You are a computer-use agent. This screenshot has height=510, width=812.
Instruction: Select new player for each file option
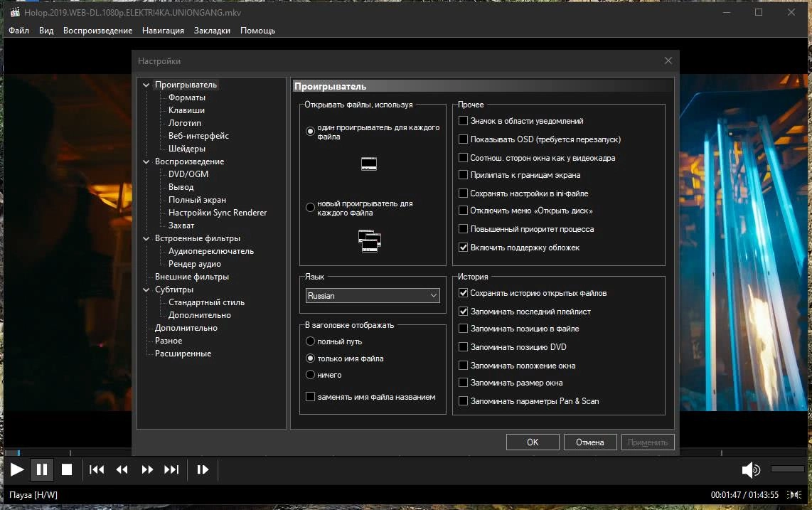point(310,208)
